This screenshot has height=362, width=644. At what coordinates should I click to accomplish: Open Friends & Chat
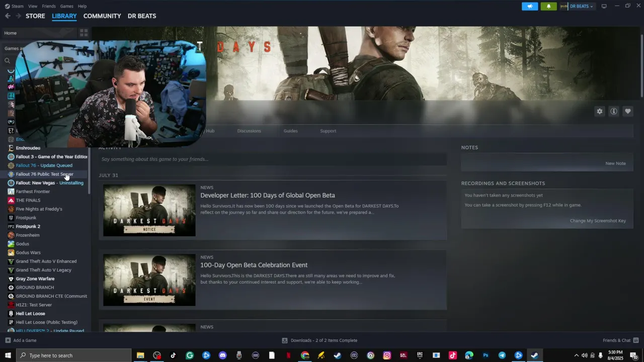(x=620, y=340)
